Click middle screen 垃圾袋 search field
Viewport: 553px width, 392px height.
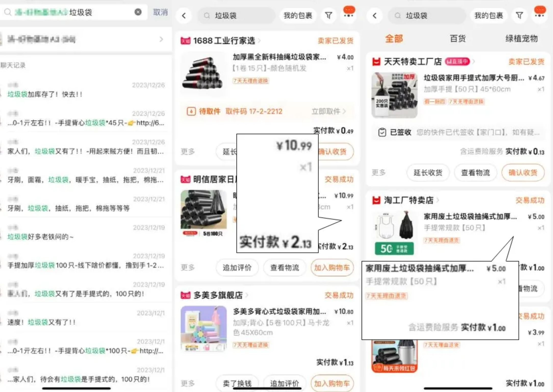236,16
